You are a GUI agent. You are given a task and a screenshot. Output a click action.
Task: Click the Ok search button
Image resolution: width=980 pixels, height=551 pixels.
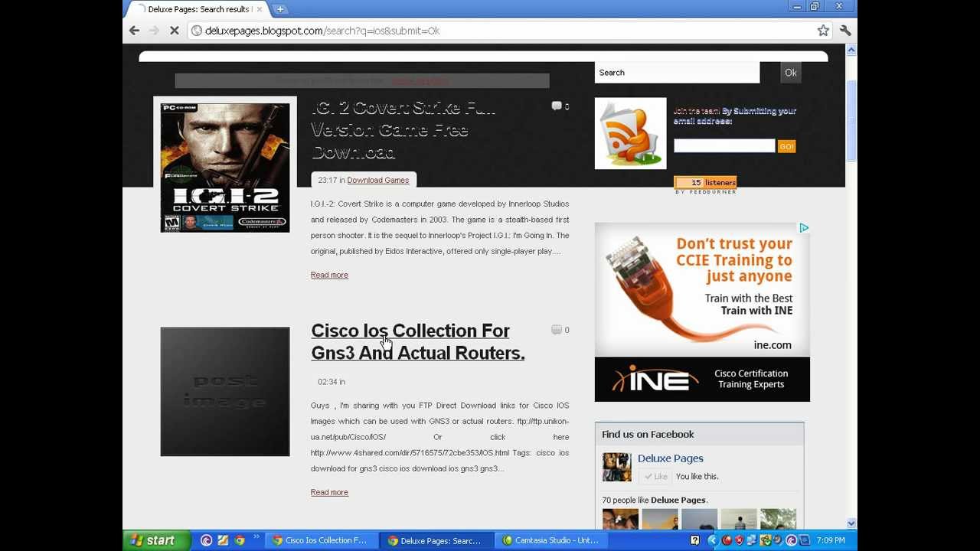[x=791, y=73]
